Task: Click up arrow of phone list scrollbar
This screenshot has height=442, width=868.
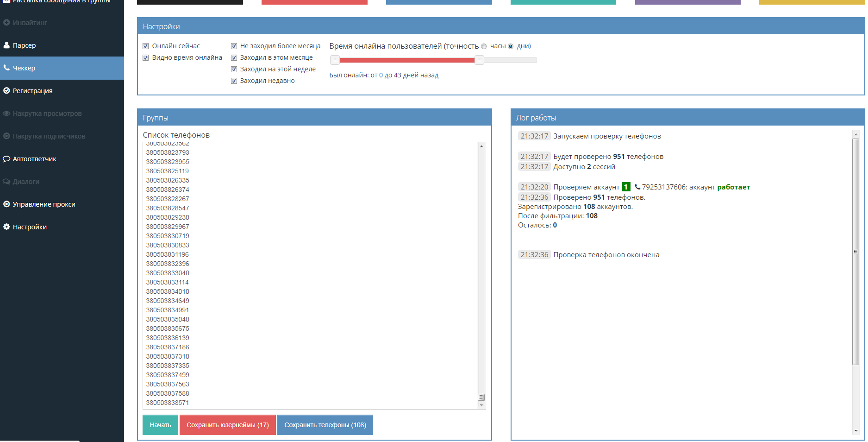Action: (481, 146)
